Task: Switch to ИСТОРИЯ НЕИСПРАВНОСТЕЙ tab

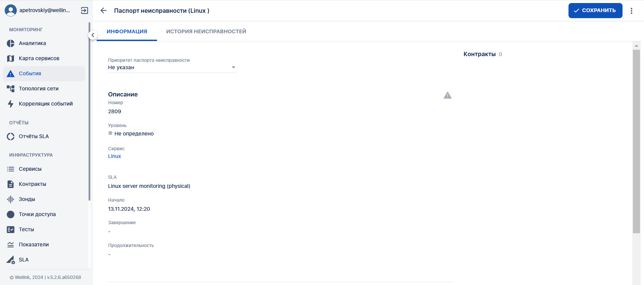Action: 206,32
